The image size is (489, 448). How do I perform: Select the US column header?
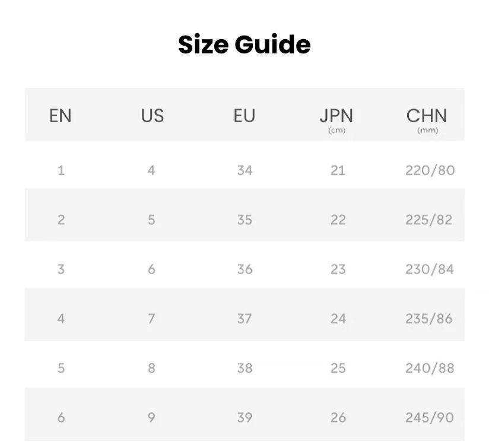pos(152,116)
